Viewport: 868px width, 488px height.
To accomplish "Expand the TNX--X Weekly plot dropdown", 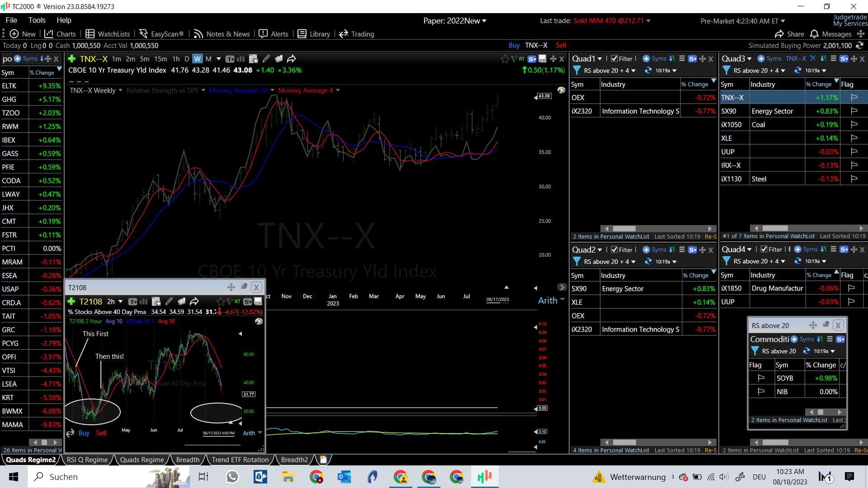I will pos(120,90).
